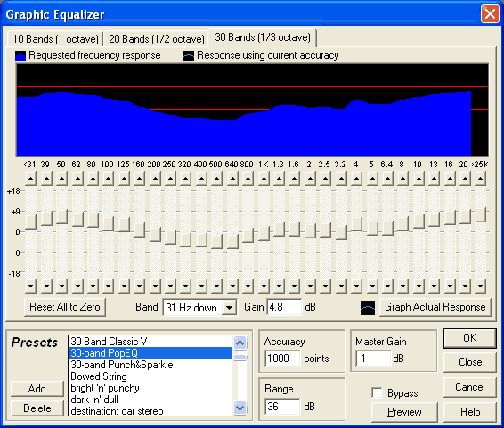504x428 pixels.
Task: Click the Accuracy points input field
Action: (x=282, y=359)
